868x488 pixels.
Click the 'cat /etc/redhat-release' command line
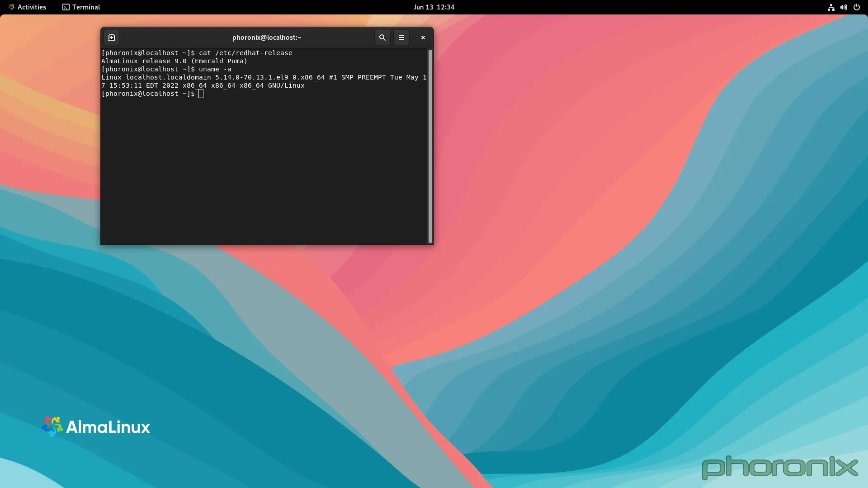[197, 53]
